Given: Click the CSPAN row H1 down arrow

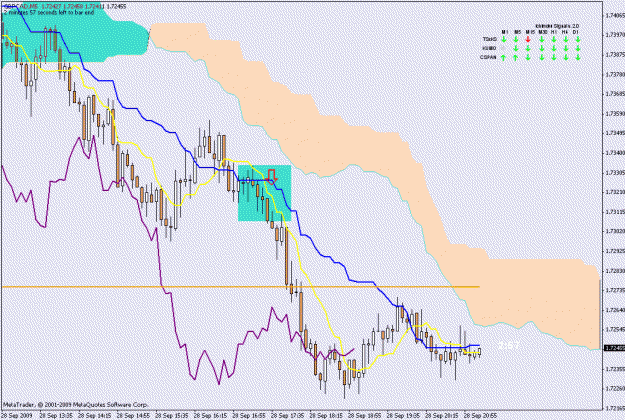Looking at the screenshot, I should (554, 58).
